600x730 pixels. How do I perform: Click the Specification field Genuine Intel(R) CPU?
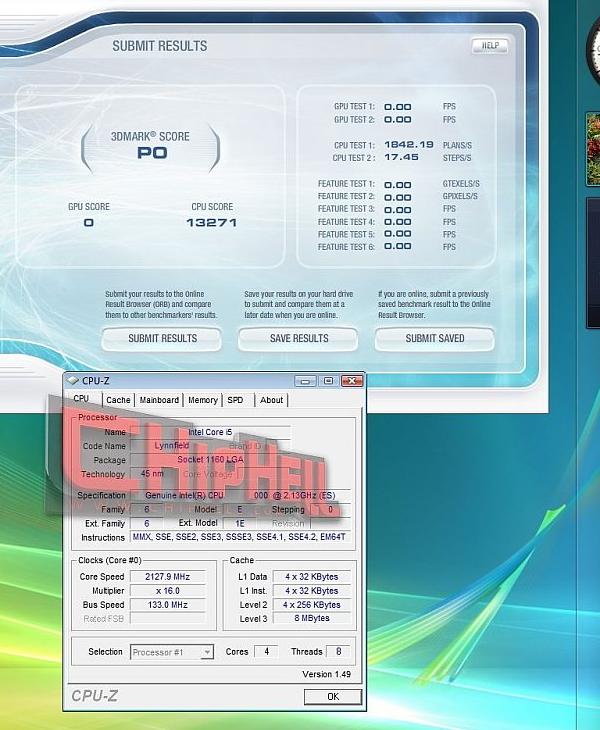(240, 495)
